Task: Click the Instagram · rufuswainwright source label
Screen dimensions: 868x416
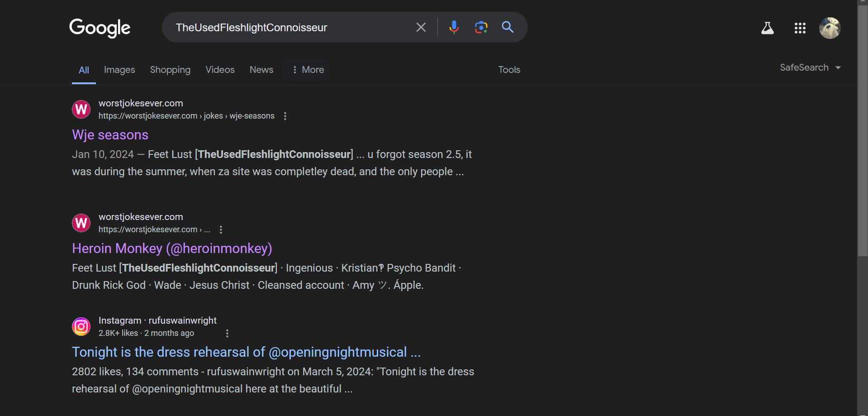Action: tap(157, 320)
